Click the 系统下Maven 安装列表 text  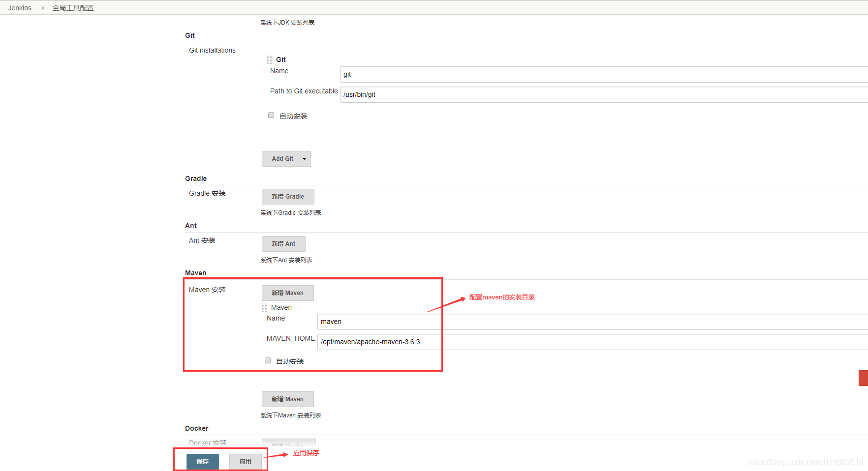point(291,415)
